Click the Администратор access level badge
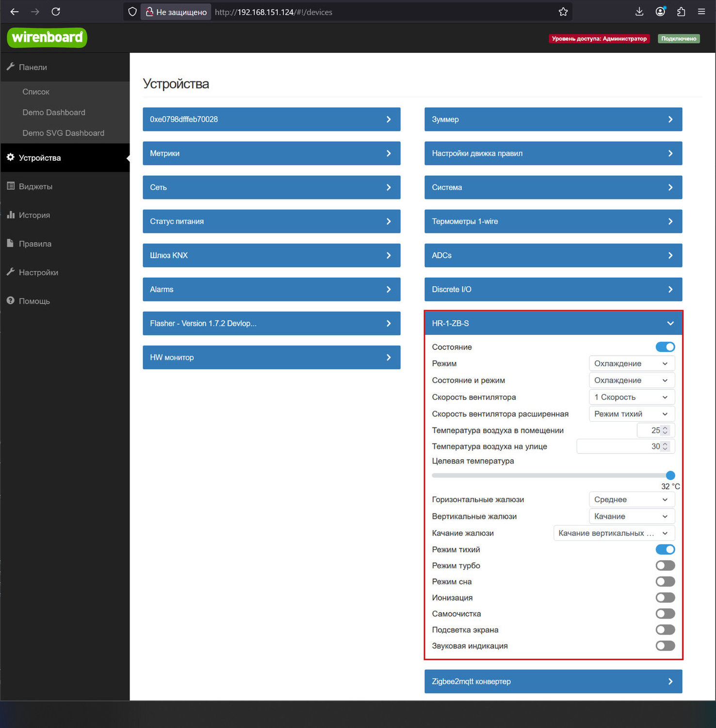This screenshot has width=716, height=728. point(599,38)
